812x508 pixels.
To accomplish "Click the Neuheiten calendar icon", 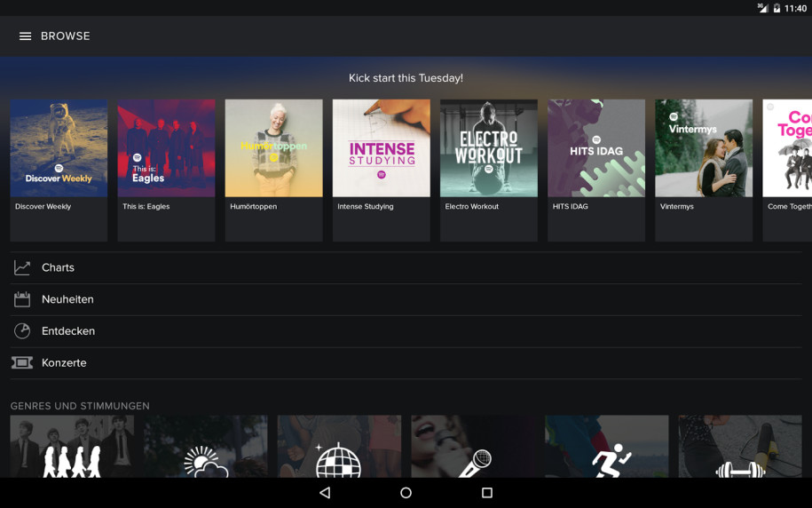I will 22,299.
